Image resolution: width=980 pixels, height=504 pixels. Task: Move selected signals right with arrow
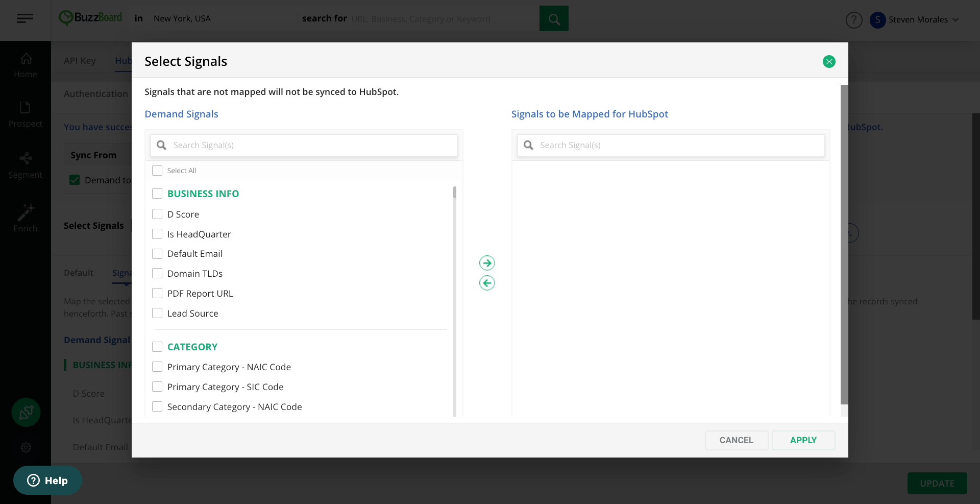click(x=487, y=263)
